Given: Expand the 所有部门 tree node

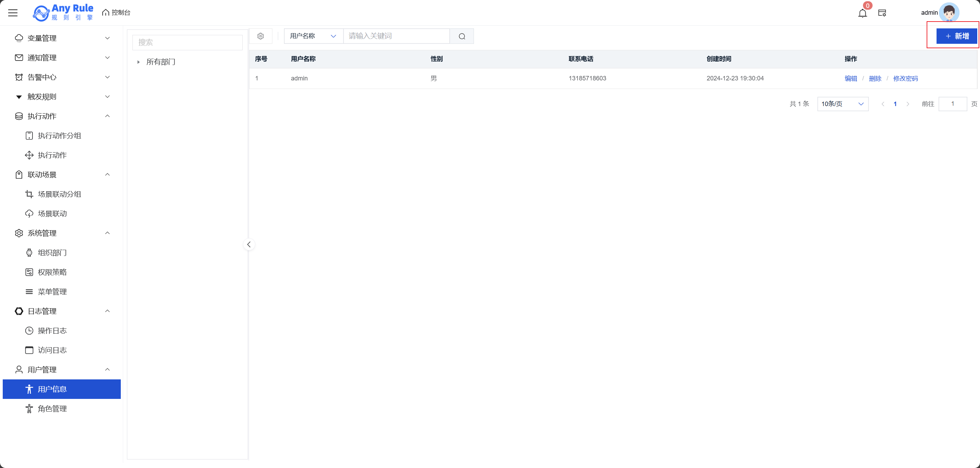Looking at the screenshot, I should click(x=139, y=62).
